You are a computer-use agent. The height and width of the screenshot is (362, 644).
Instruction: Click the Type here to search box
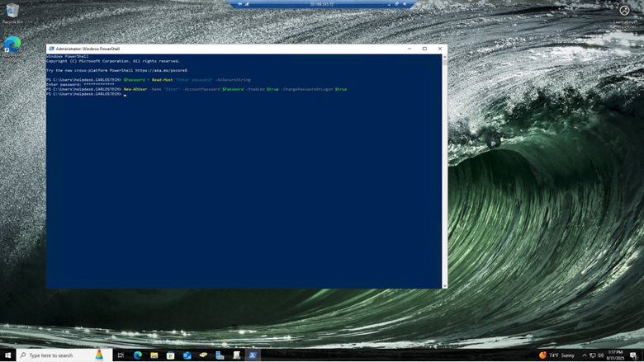click(x=58, y=355)
